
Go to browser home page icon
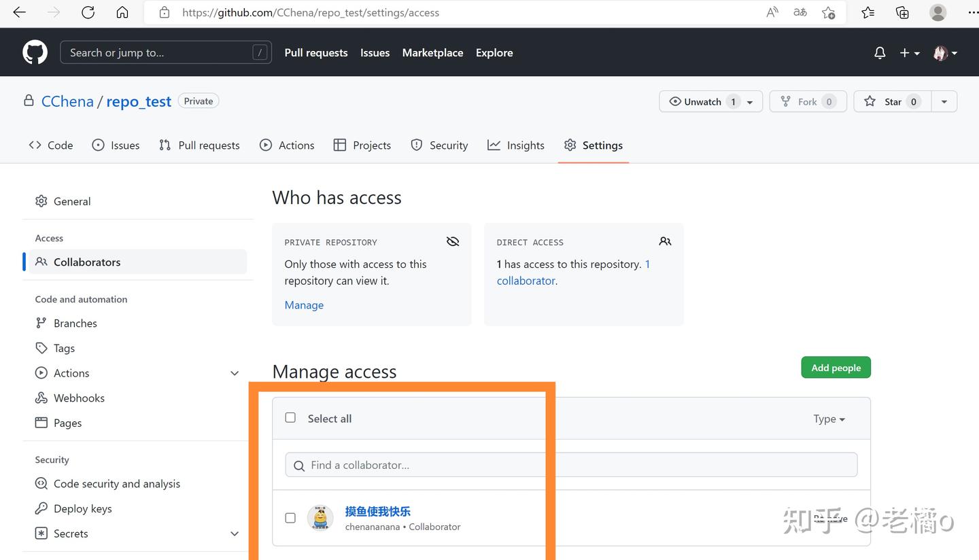click(x=122, y=12)
